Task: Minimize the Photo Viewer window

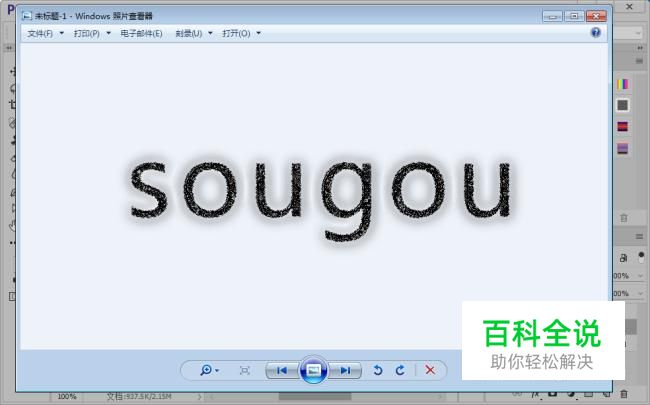Action: pyautogui.click(x=553, y=16)
